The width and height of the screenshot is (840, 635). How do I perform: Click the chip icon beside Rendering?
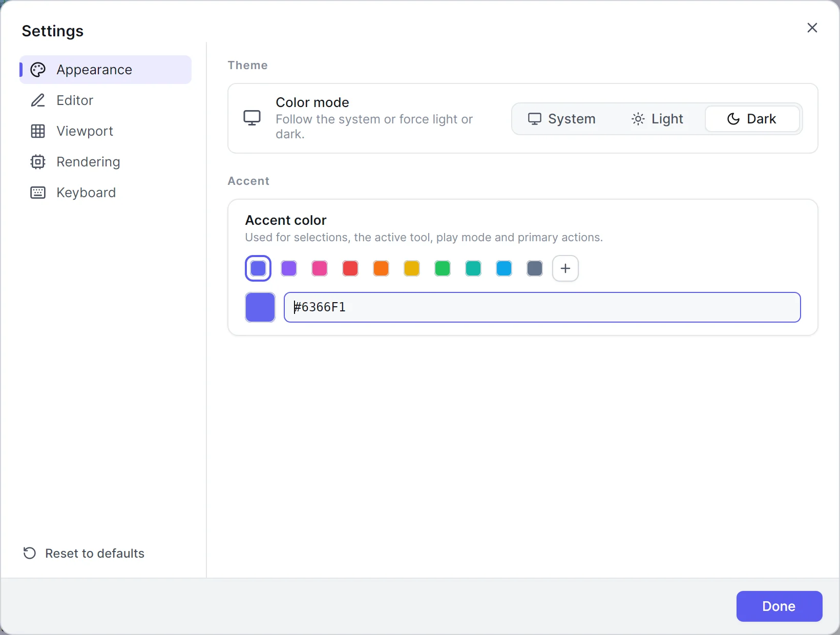coord(38,162)
